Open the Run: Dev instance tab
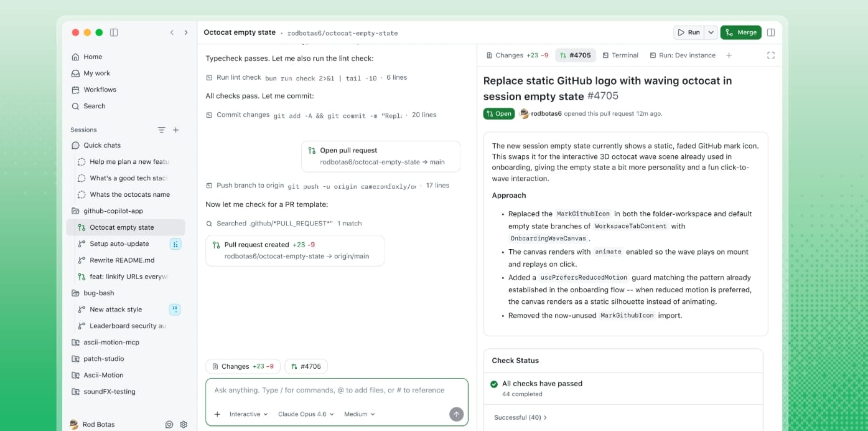868x431 pixels. [x=683, y=55]
